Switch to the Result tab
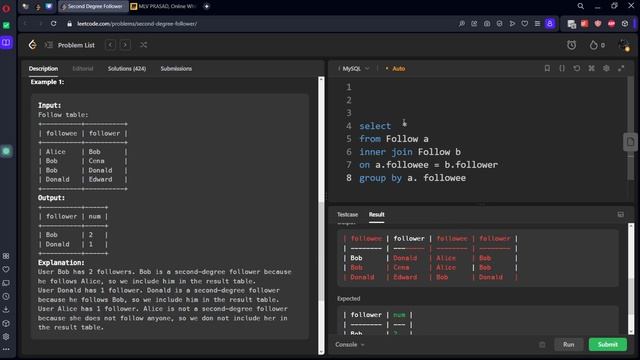This screenshot has width=640, height=360. click(x=376, y=214)
